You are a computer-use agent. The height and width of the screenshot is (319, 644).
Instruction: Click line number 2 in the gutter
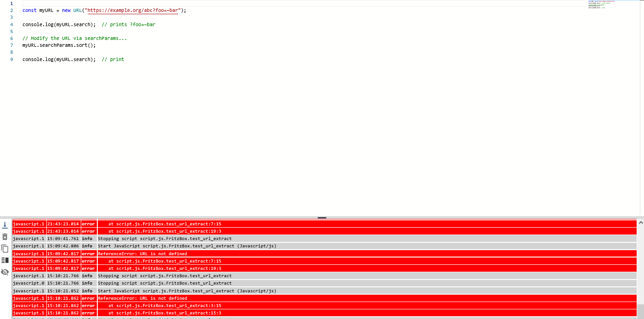tap(11, 10)
